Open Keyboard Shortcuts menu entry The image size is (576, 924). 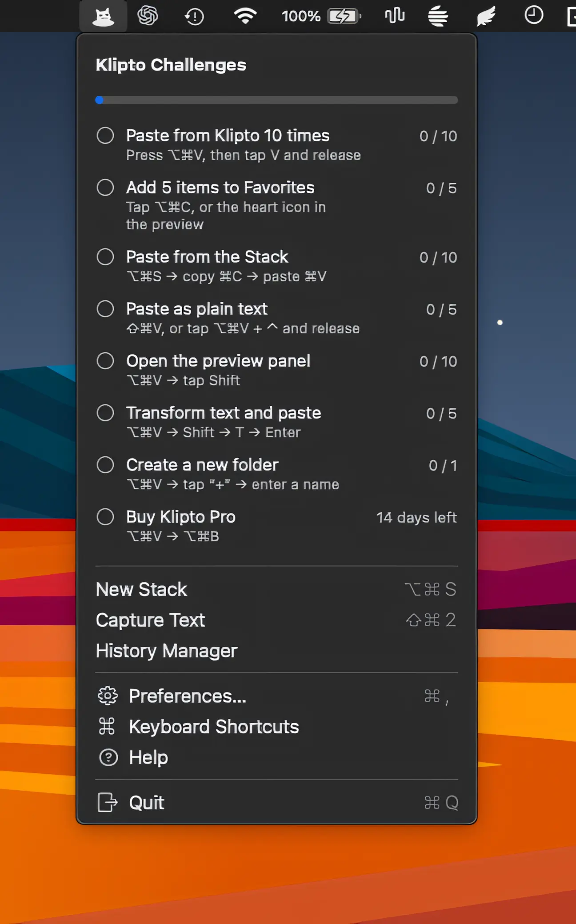point(276,727)
